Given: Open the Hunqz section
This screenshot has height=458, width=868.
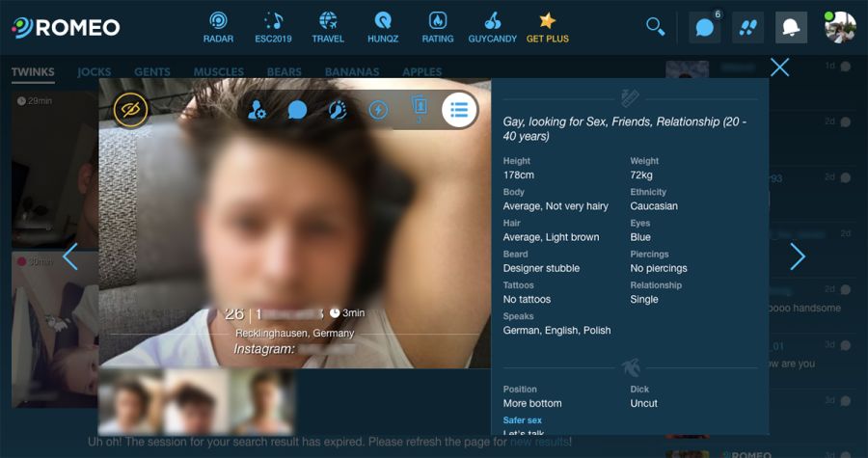Looking at the screenshot, I should [383, 26].
